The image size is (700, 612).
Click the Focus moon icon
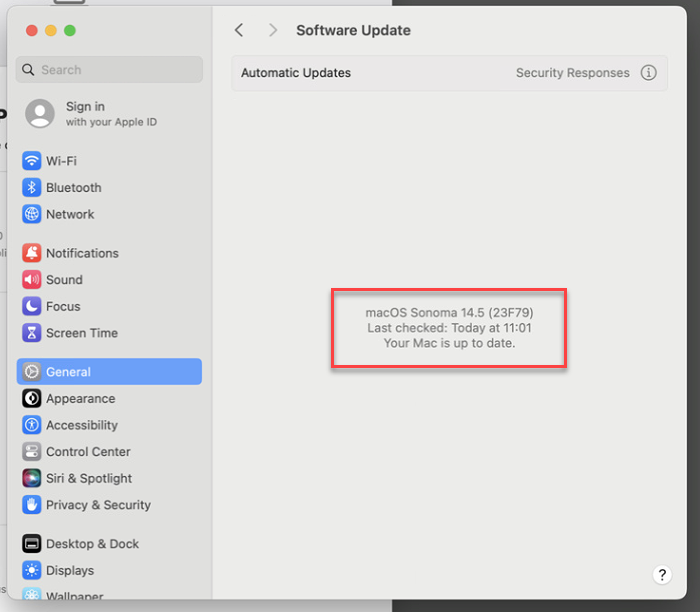click(x=32, y=306)
